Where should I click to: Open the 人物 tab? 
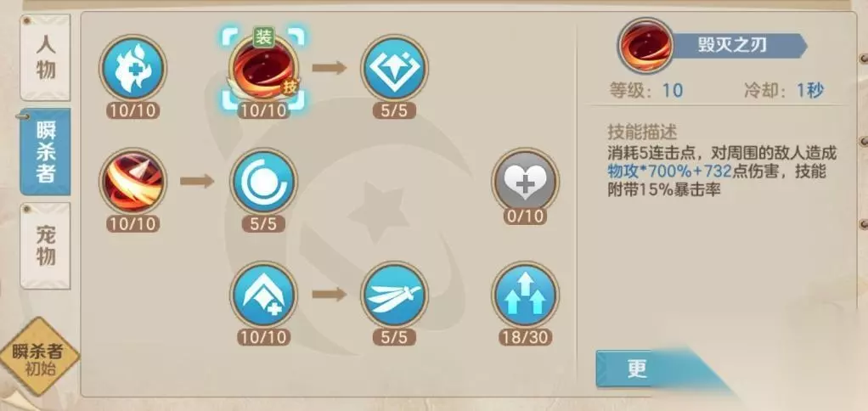[45, 58]
